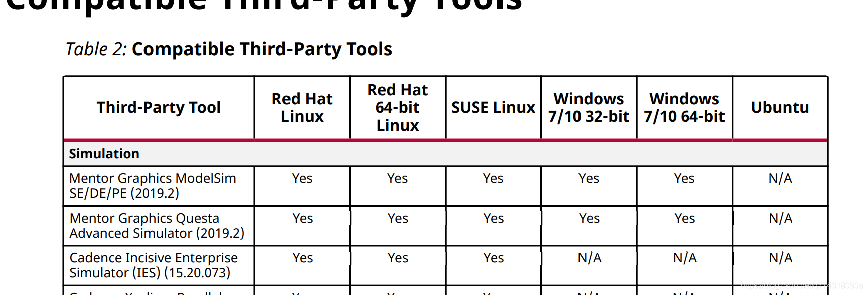Select the Windows 7/10 64-bit header
The image size is (868, 295).
point(684,107)
